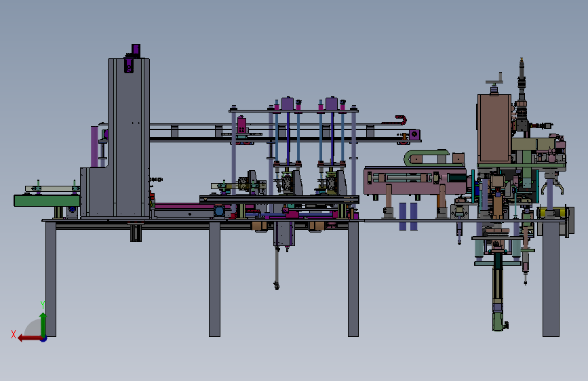
Task: Click the red X axis arrow of the triad
Action: coord(30,338)
